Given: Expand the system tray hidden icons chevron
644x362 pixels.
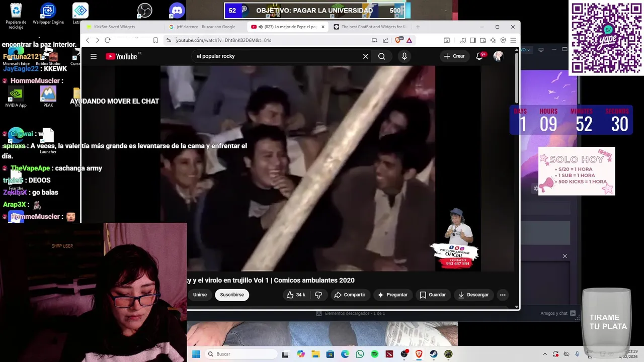Looking at the screenshot, I should point(545,354).
